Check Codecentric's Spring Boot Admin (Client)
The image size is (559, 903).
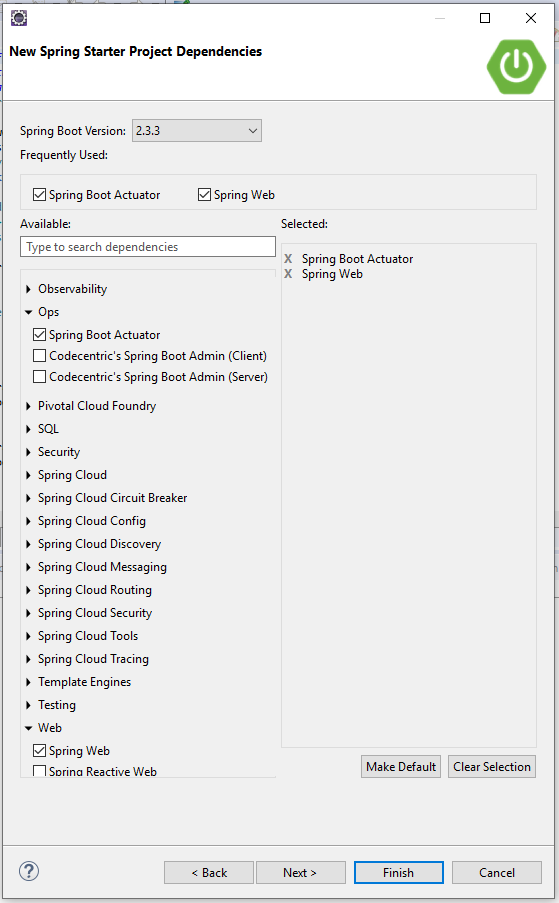point(39,356)
